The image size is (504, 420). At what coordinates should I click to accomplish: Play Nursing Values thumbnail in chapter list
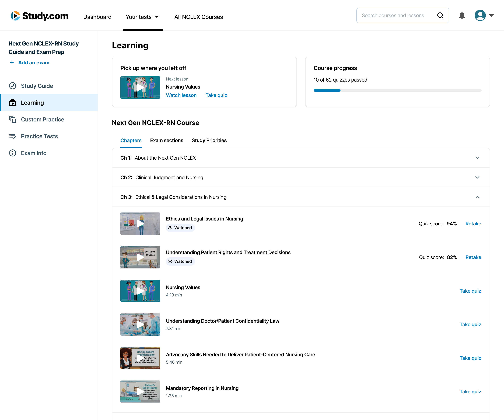coord(140,291)
